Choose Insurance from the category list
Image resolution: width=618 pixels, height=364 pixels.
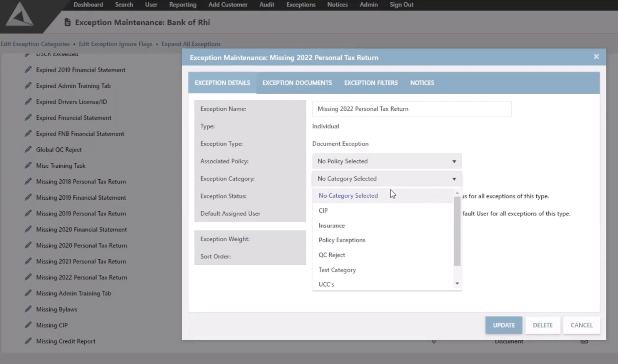(332, 225)
